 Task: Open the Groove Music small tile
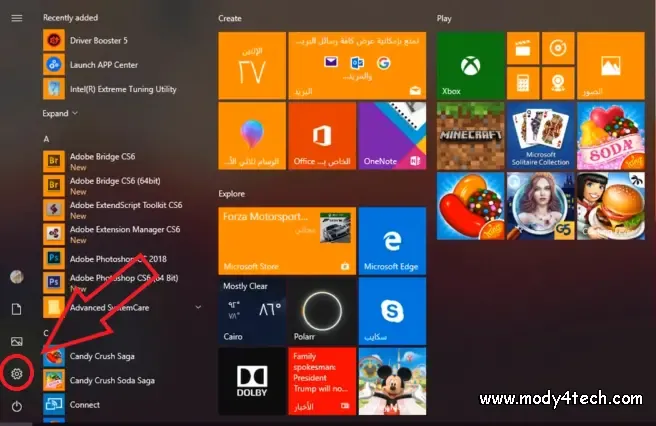(x=558, y=49)
